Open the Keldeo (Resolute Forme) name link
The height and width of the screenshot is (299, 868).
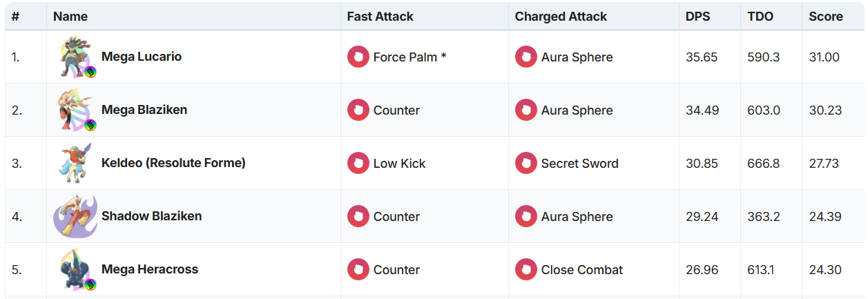point(173,163)
